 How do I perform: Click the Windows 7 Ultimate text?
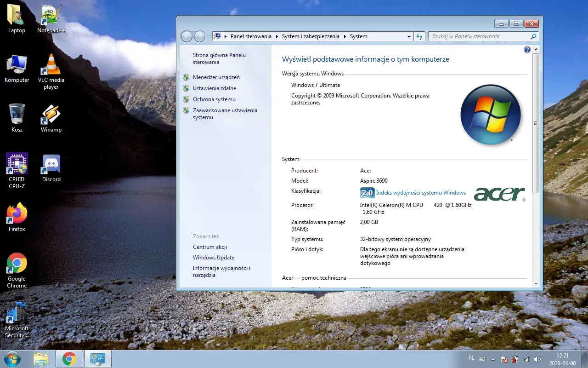(316, 85)
